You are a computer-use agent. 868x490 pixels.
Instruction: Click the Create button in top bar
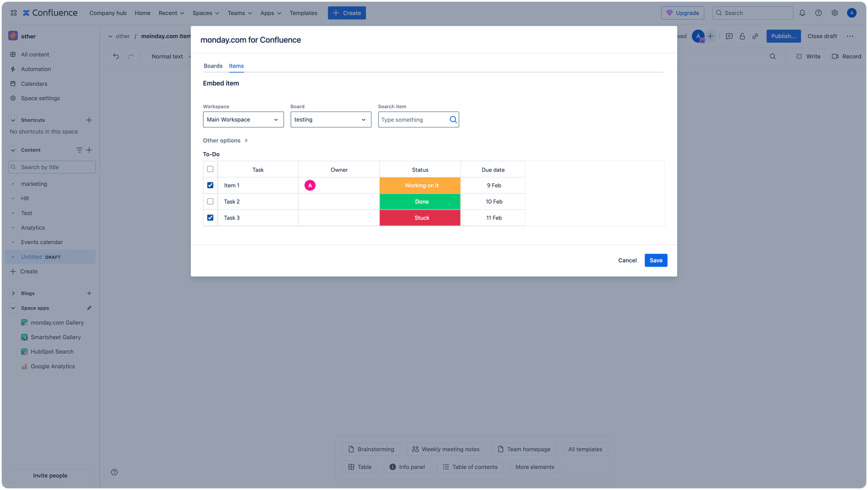tap(347, 13)
